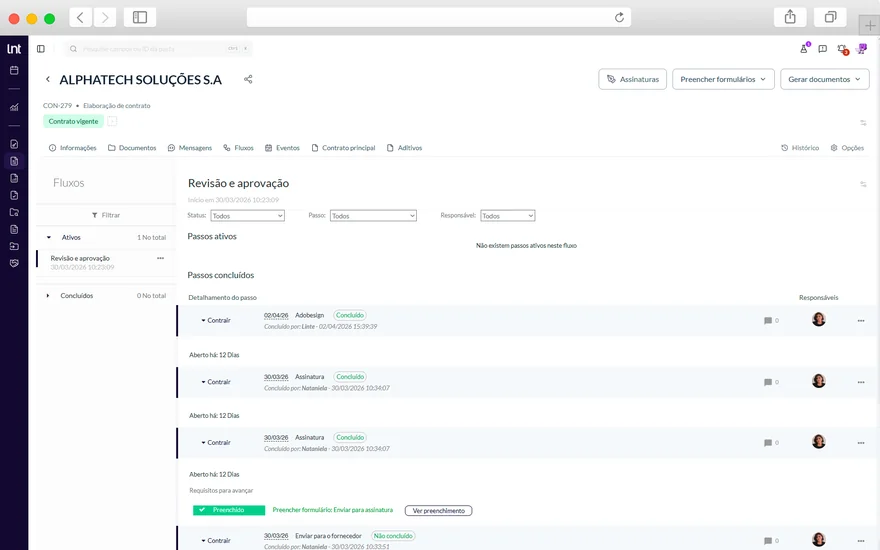Click Preencher formulário: Enviar para assinatura link
The width and height of the screenshot is (880, 550).
(333, 510)
